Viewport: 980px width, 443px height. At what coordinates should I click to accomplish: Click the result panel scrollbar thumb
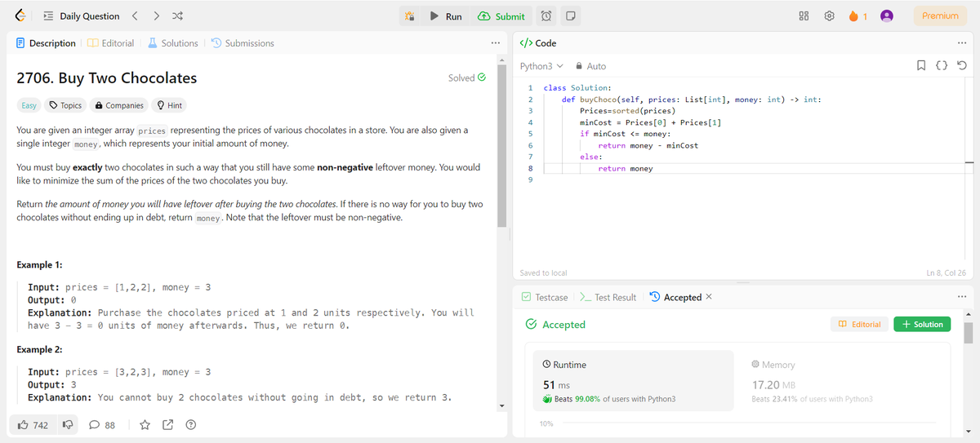tap(969, 333)
